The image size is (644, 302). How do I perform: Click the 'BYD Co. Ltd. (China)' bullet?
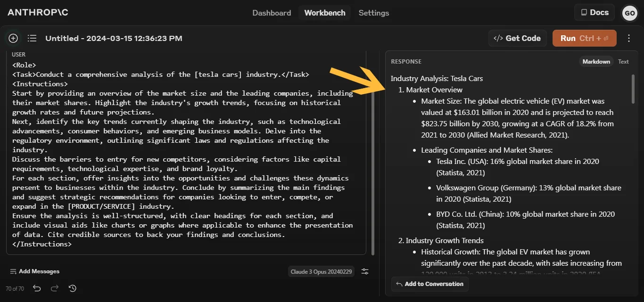[525, 220]
